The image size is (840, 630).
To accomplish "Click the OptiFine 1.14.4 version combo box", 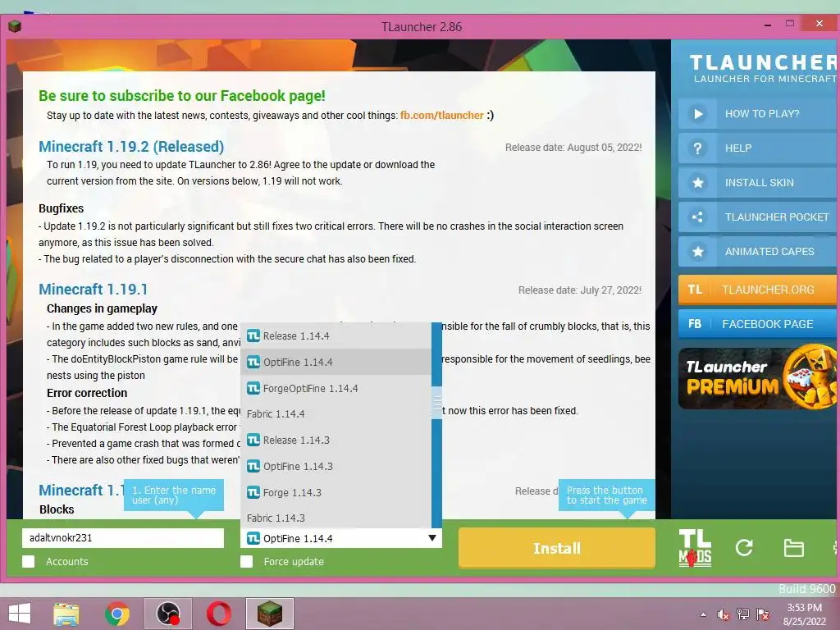I will click(341, 538).
